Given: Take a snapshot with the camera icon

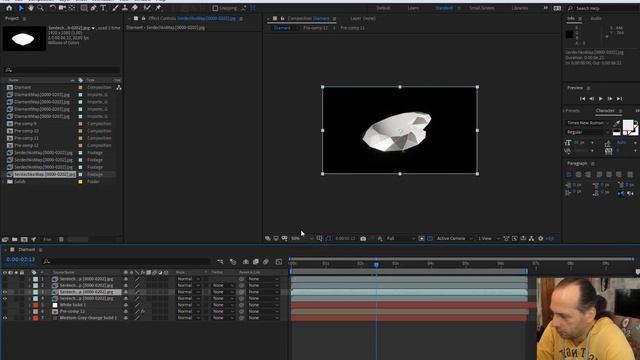Looking at the screenshot, I should [363, 238].
